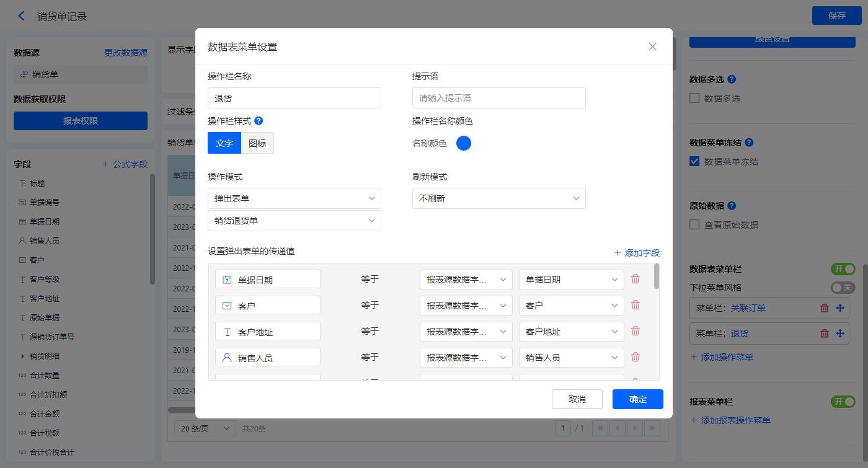Confirm settings with the 确定 button

pos(637,399)
